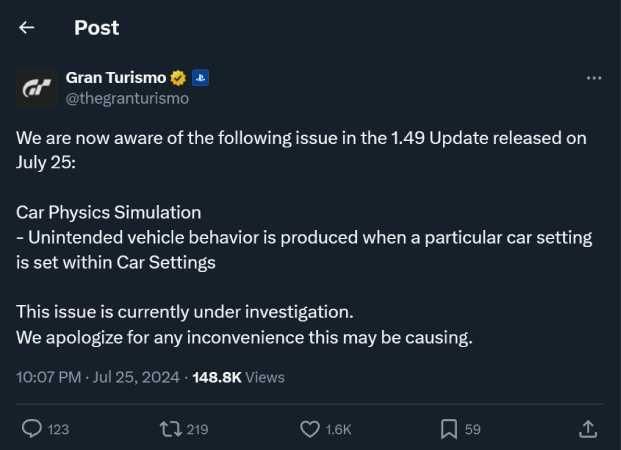The height and width of the screenshot is (450, 621).
Task: Click the Gran Turismo profile avatar
Action: 34,88
